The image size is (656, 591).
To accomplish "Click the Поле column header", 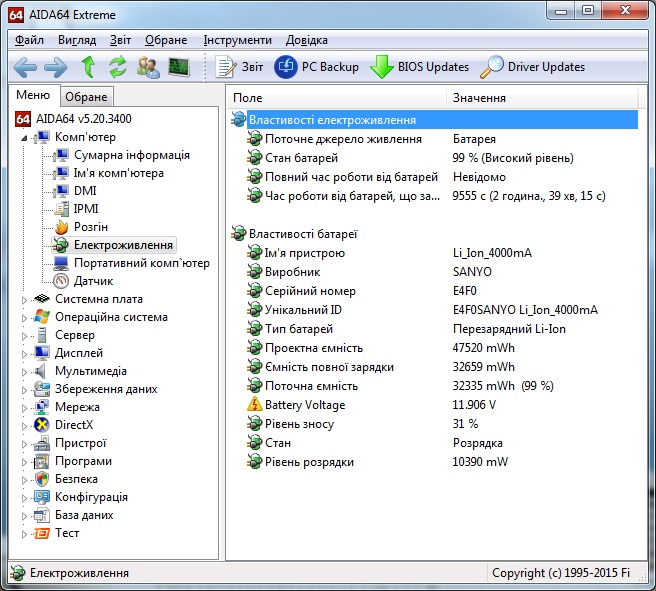I will point(337,98).
